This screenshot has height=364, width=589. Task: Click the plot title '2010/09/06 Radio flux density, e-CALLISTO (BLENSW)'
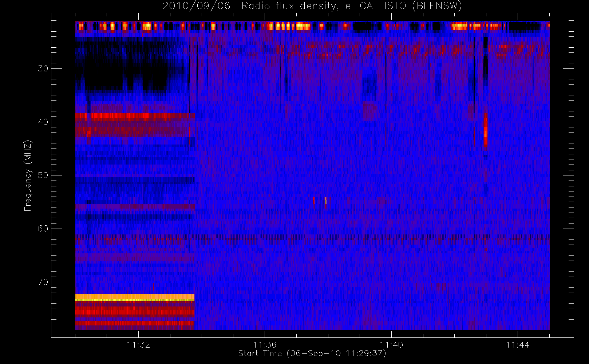point(312,6)
